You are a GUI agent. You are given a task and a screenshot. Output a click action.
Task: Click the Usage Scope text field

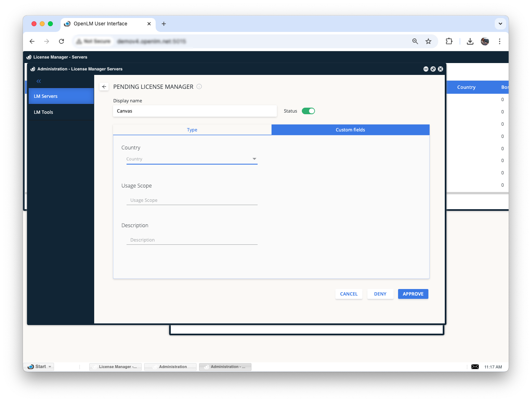click(192, 200)
